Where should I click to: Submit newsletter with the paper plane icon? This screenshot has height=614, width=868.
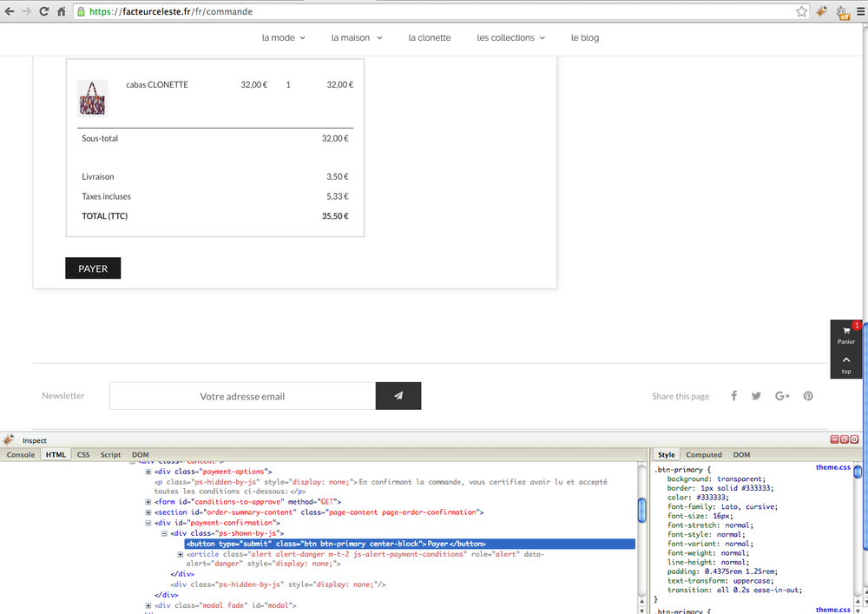pyautogui.click(x=398, y=396)
